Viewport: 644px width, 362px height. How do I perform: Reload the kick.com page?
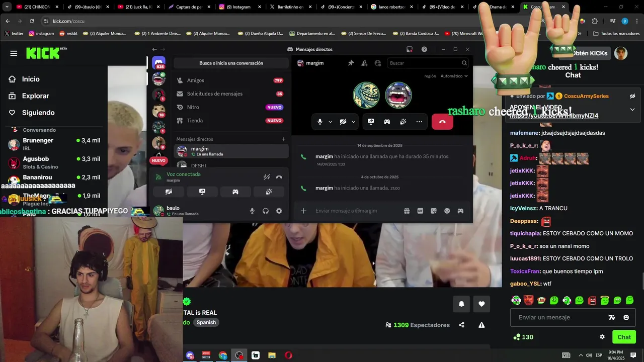pyautogui.click(x=32, y=21)
